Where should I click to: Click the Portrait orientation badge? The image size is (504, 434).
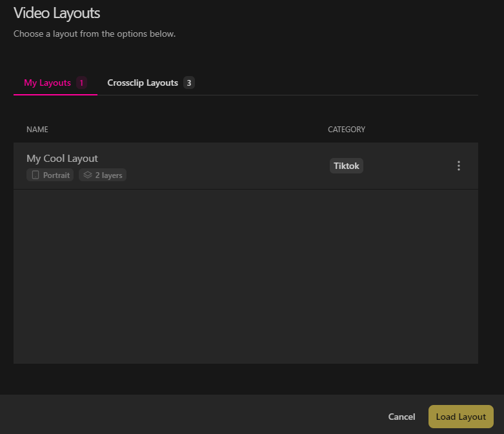pyautogui.click(x=50, y=175)
